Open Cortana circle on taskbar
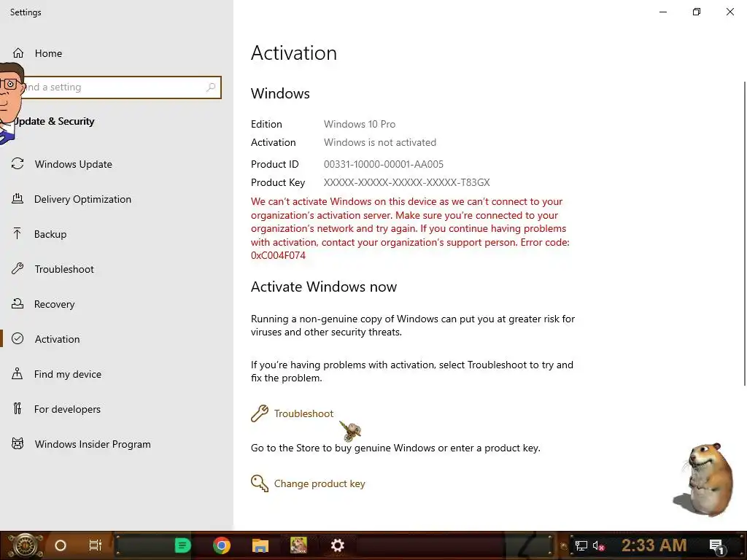This screenshot has height=560, width=747. [x=61, y=545]
